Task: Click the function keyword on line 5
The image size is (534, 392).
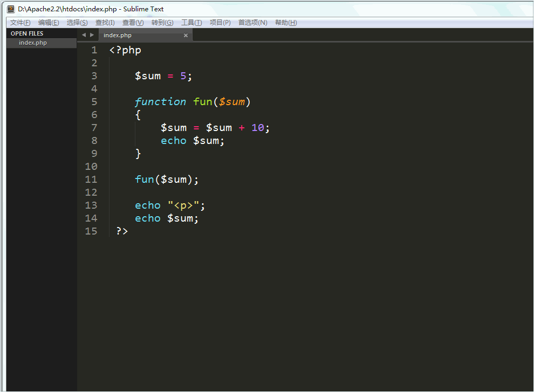Action: click(160, 102)
